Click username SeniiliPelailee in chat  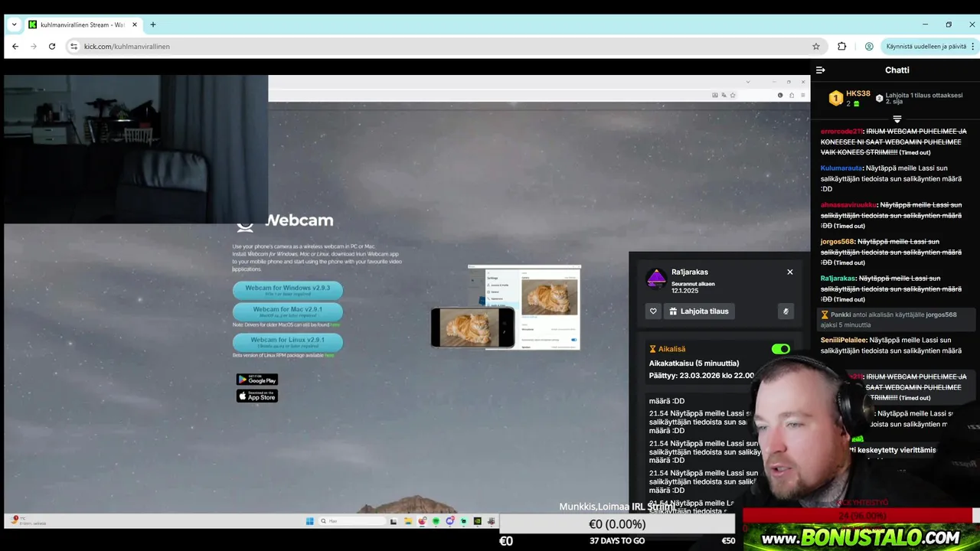point(844,341)
